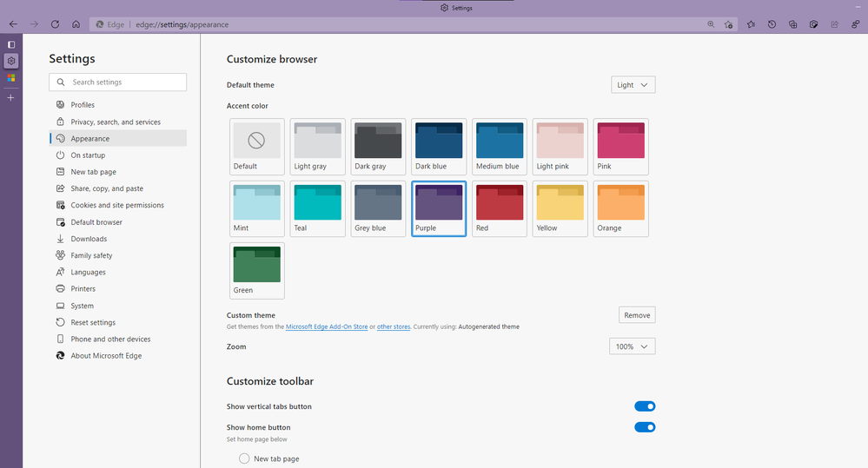Refresh the page with reload icon
The height and width of the screenshot is (468, 868).
55,24
